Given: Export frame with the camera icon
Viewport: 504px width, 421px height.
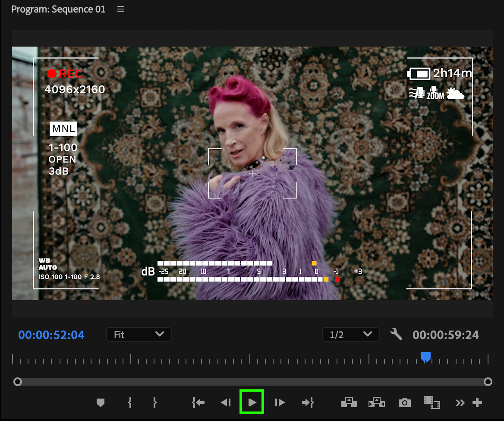Looking at the screenshot, I should [404, 403].
